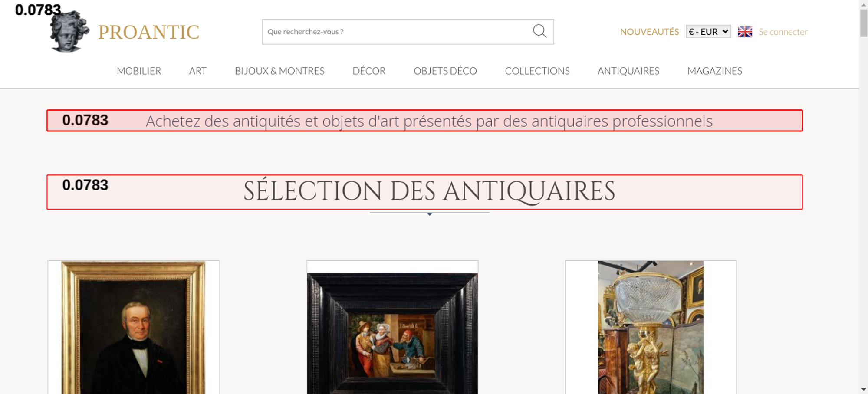Open the ANTIQUAIRES menu
Viewport: 868px width, 394px height.
click(628, 71)
